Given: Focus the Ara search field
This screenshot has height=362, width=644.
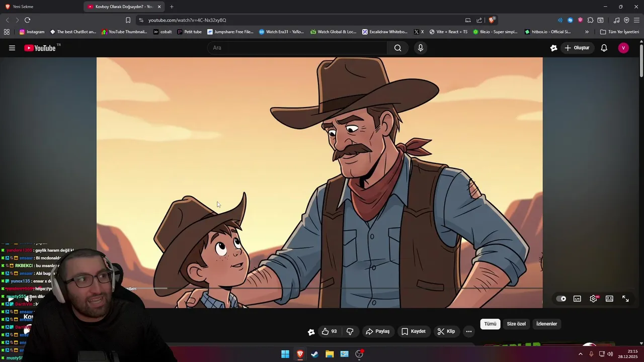Looking at the screenshot, I should [x=297, y=48].
